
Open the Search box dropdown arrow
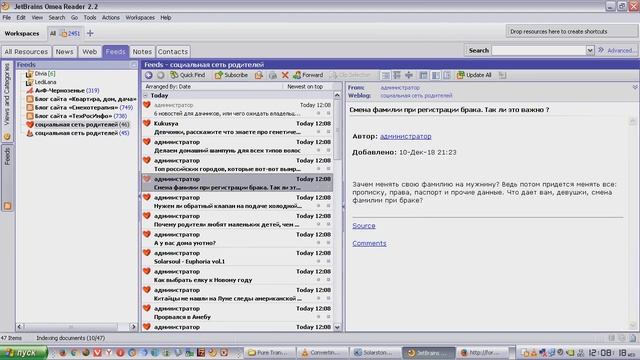[x=590, y=50]
